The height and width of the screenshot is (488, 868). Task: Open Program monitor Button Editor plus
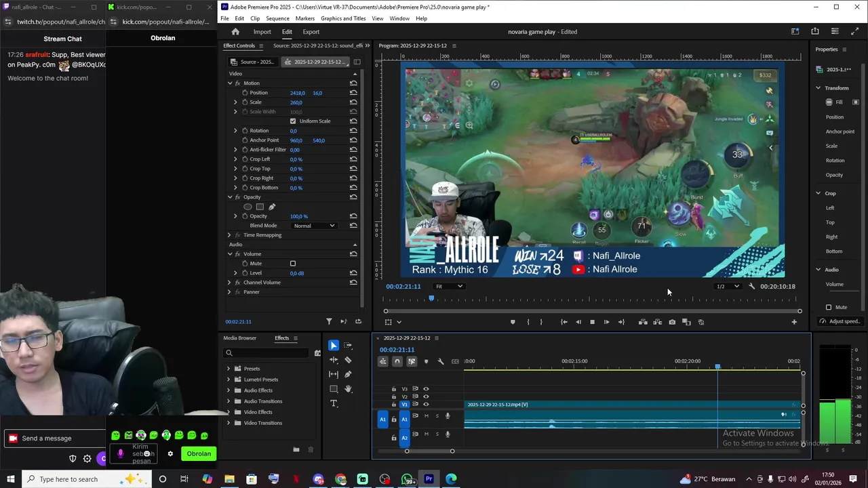point(794,322)
